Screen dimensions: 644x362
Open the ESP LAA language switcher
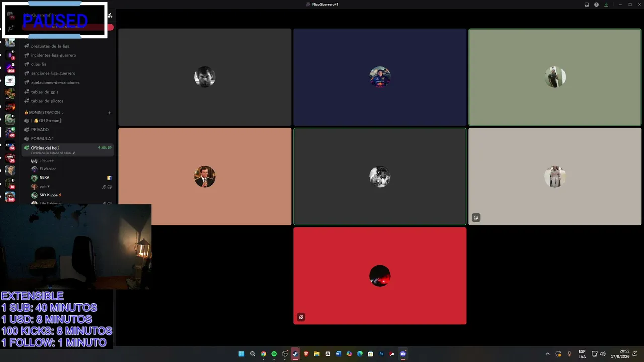click(582, 354)
